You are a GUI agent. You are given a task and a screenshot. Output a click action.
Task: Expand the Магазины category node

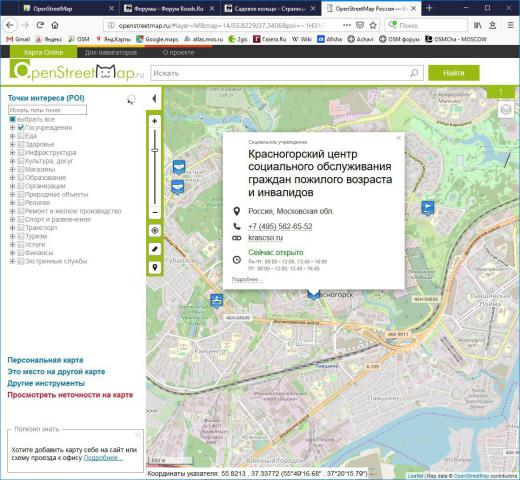(12, 169)
